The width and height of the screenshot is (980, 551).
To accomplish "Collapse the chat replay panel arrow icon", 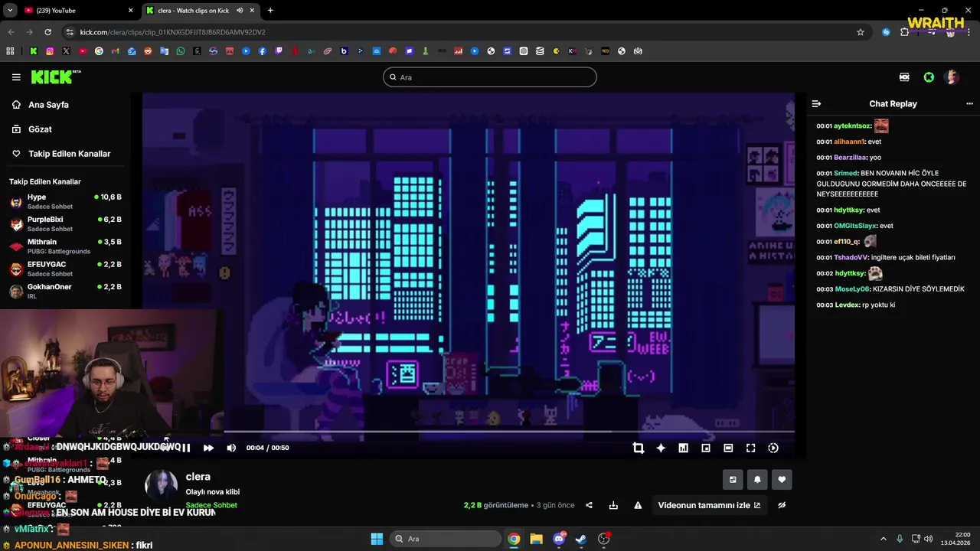I will (816, 103).
